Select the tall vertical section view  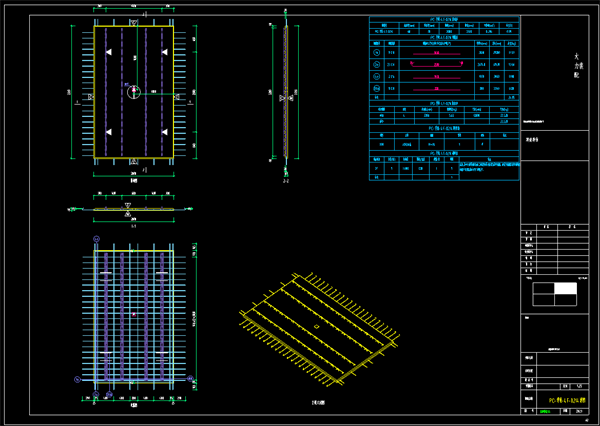click(285, 92)
